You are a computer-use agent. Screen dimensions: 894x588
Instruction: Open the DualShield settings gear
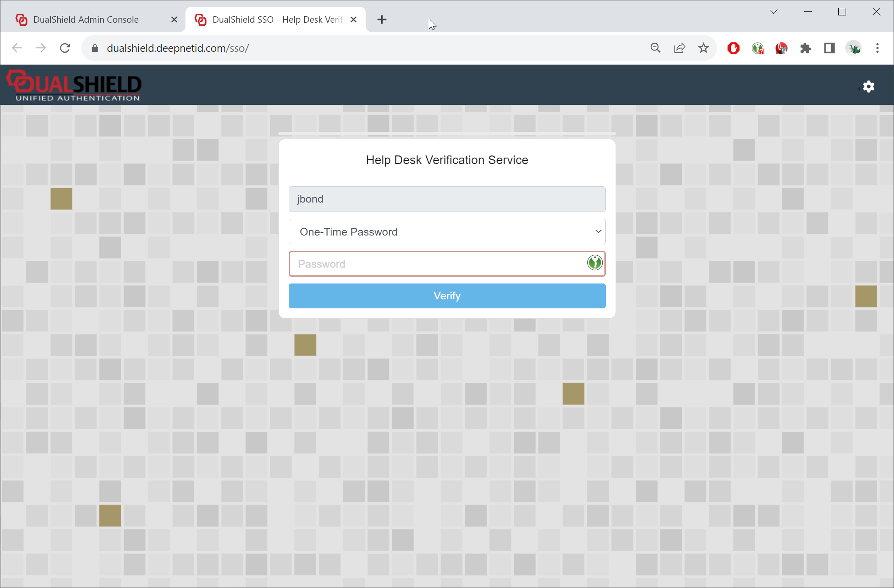tap(868, 87)
